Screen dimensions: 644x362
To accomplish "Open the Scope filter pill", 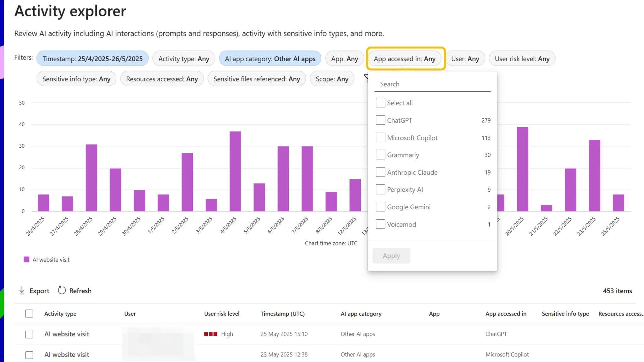I will [332, 79].
